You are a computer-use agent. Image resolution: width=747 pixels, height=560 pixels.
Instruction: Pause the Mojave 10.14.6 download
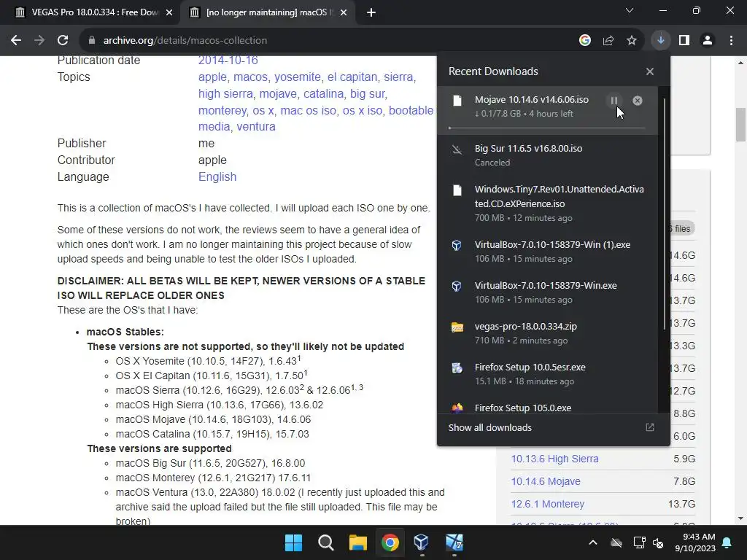(614, 101)
